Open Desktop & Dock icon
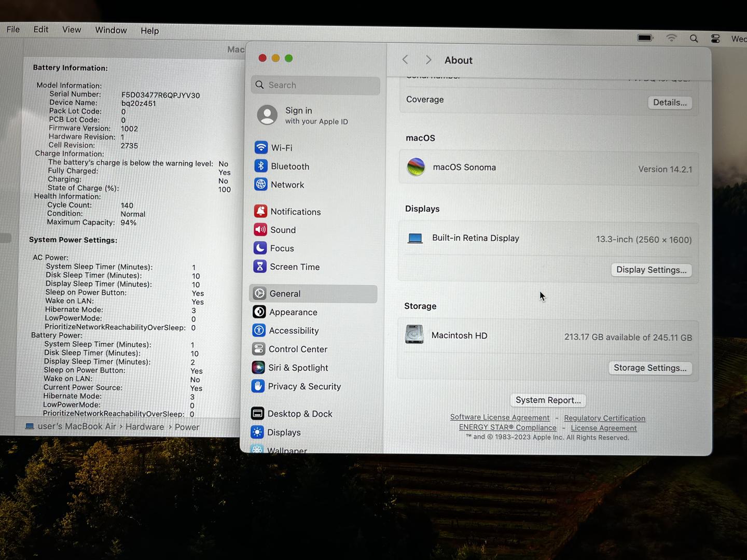Viewport: 747px width, 560px height. click(x=257, y=413)
